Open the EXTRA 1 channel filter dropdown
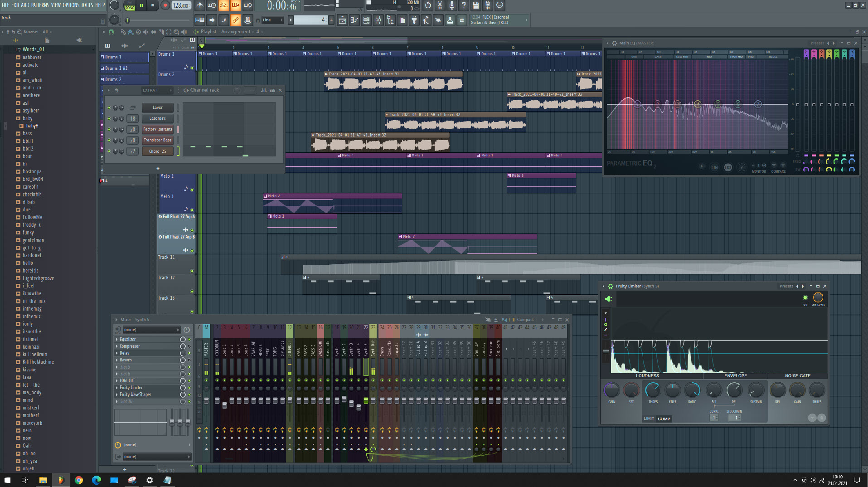Viewport: 868px width, 487px height. coord(157,90)
